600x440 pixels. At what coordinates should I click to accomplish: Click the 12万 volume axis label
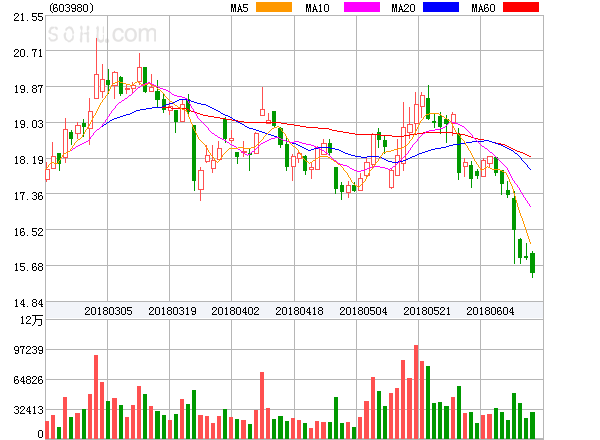[x=31, y=320]
